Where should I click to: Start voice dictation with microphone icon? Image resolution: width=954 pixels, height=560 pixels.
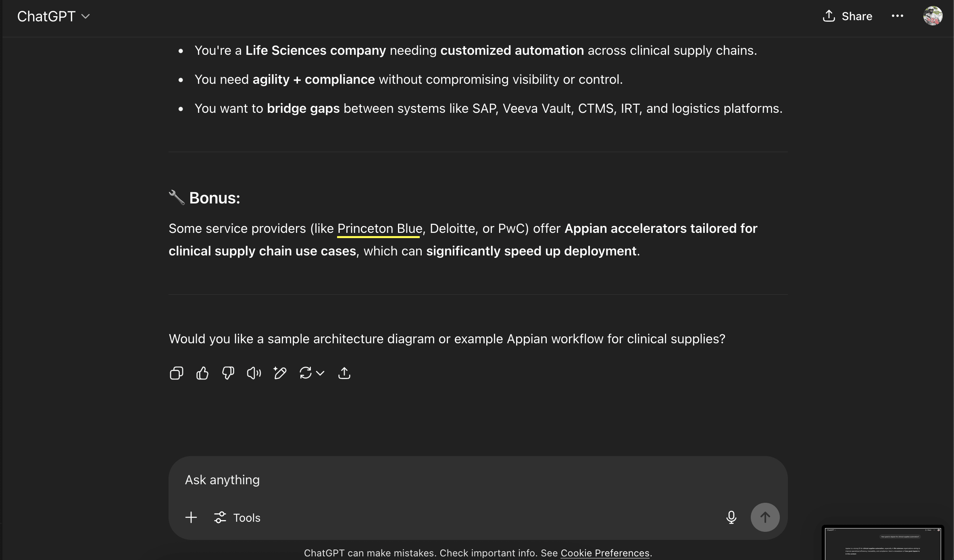point(731,517)
